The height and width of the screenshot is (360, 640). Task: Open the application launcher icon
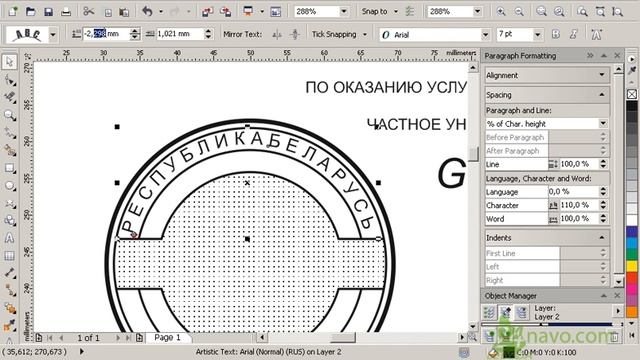point(248,11)
